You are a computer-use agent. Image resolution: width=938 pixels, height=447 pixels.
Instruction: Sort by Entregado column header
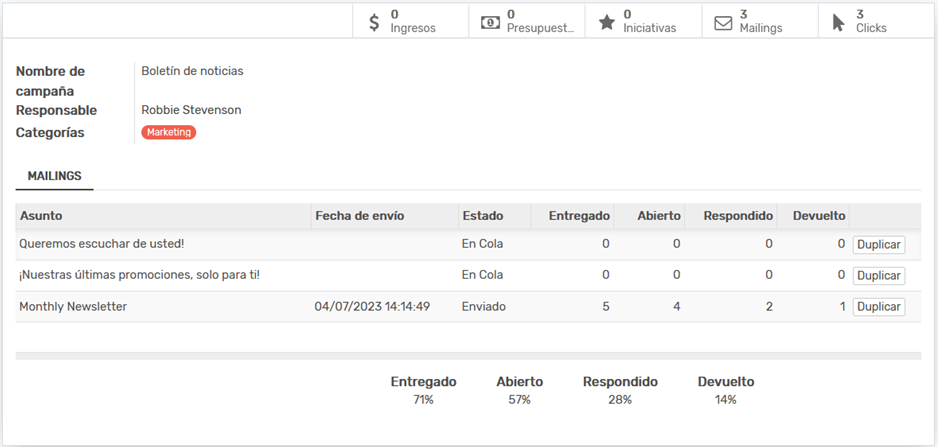coord(579,216)
